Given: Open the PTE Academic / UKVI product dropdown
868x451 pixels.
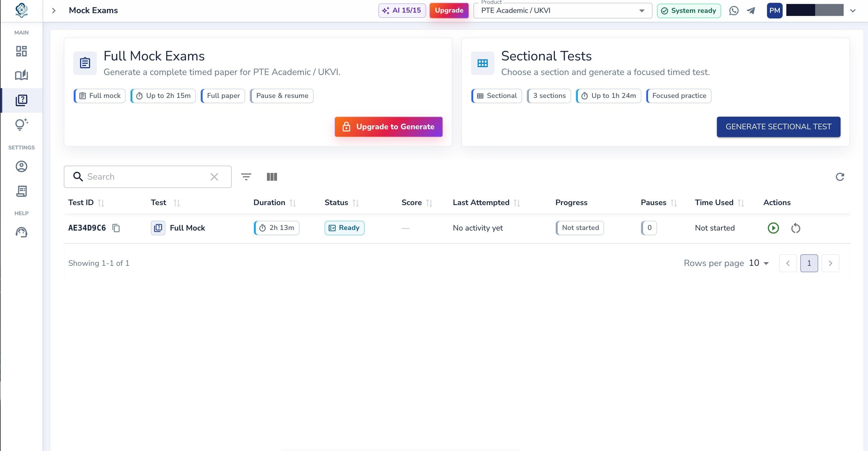Looking at the screenshot, I should point(563,11).
